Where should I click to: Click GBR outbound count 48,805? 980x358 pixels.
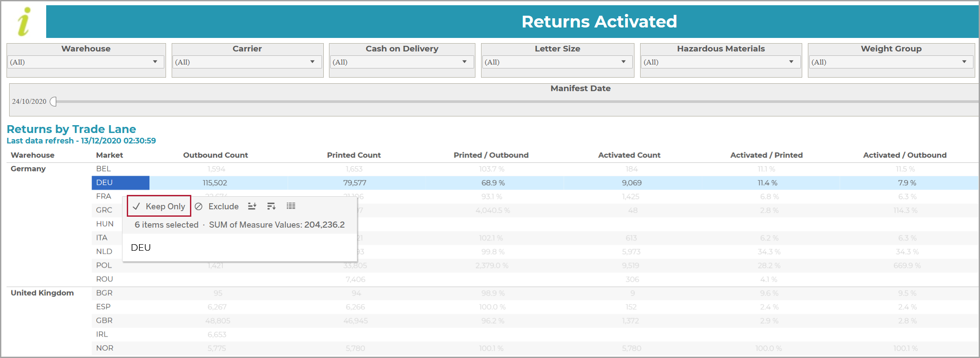(x=218, y=321)
